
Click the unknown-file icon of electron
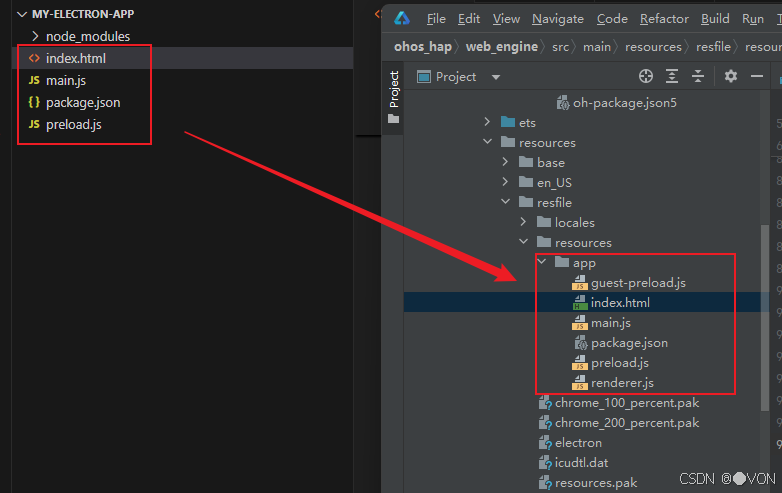(x=545, y=443)
